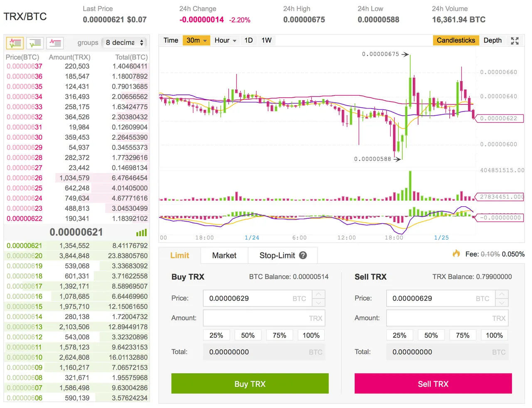The height and width of the screenshot is (408, 532).
Task: Show sell orders only view
Action: pos(55,42)
